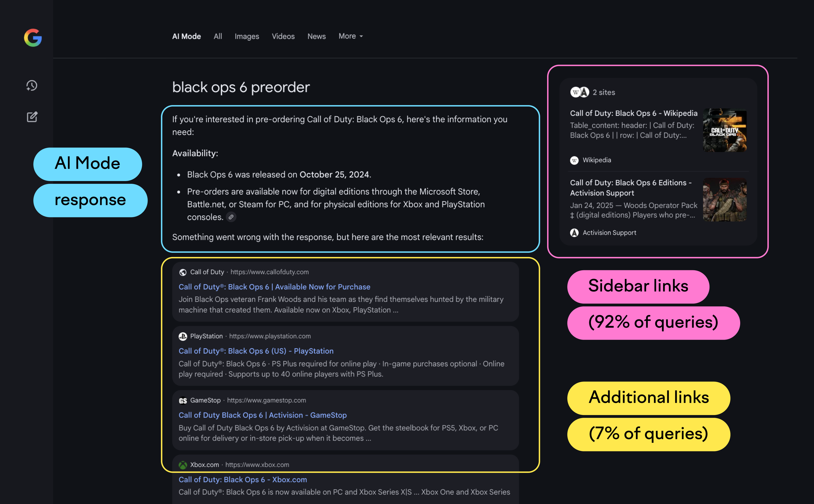Screen dimensions: 814x504
Task: Open the More search categories dropdown
Action: (x=350, y=36)
